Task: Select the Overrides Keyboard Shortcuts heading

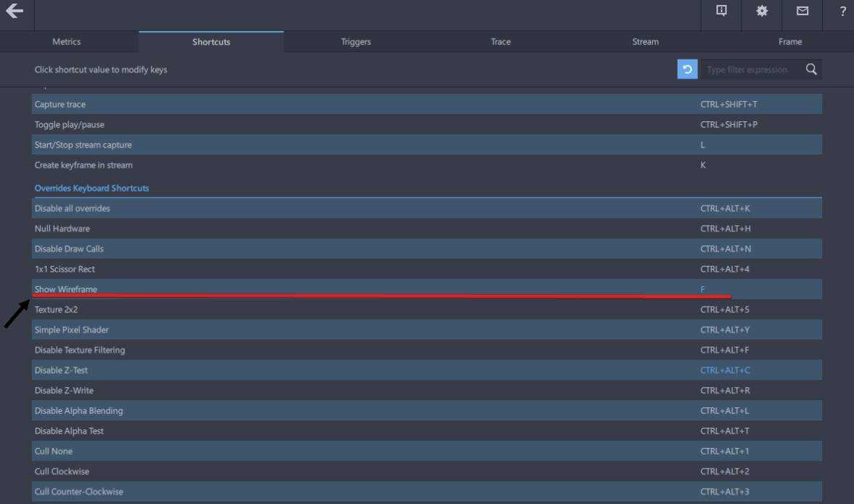Action: point(91,188)
